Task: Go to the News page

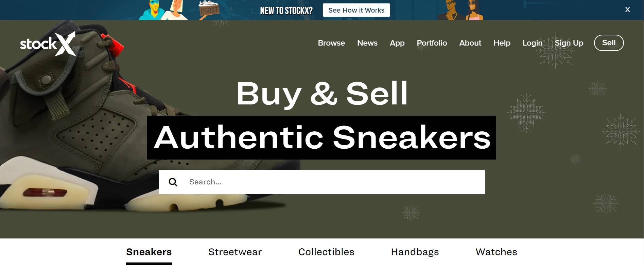Action: click(367, 43)
